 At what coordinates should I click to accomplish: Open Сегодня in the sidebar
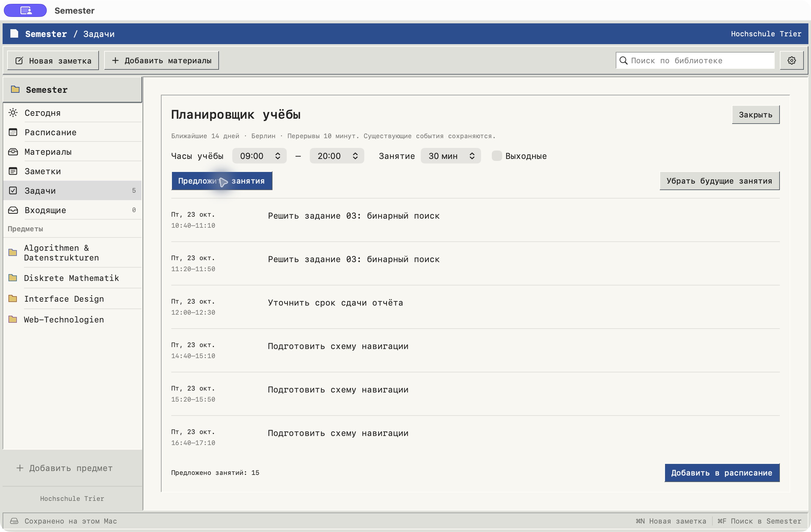point(73,113)
